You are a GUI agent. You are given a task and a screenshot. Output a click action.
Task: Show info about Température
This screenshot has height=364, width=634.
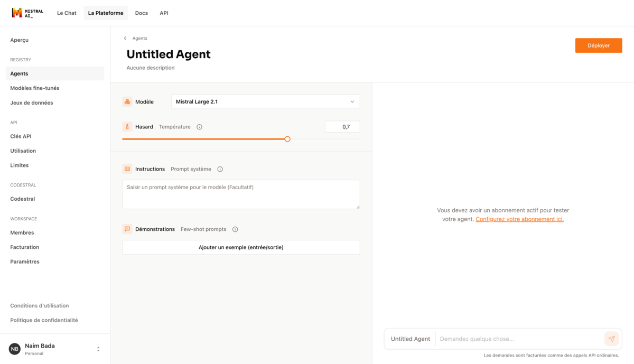tap(199, 127)
